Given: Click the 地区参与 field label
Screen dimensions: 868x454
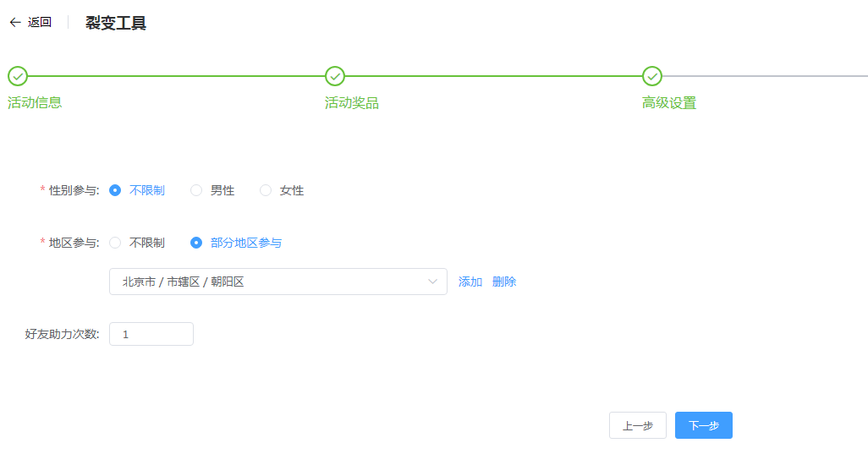Looking at the screenshot, I should click(74, 243).
